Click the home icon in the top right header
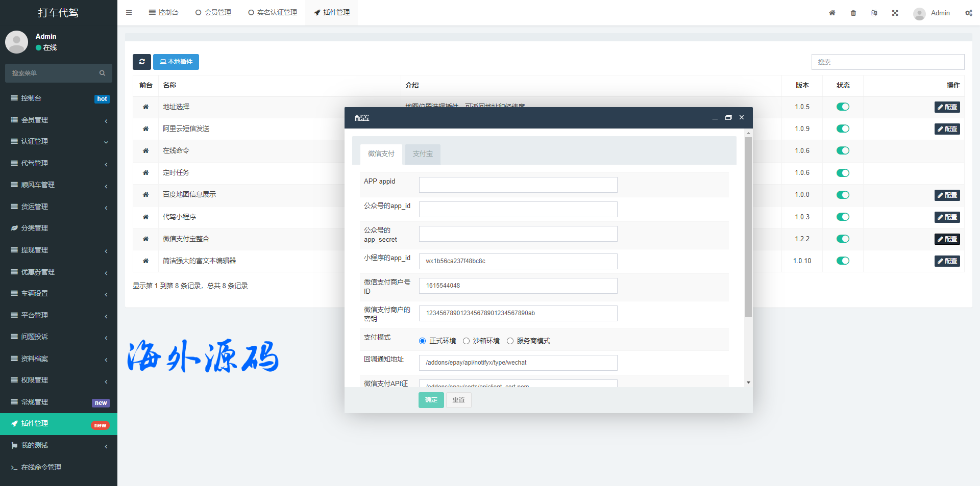 [832, 13]
